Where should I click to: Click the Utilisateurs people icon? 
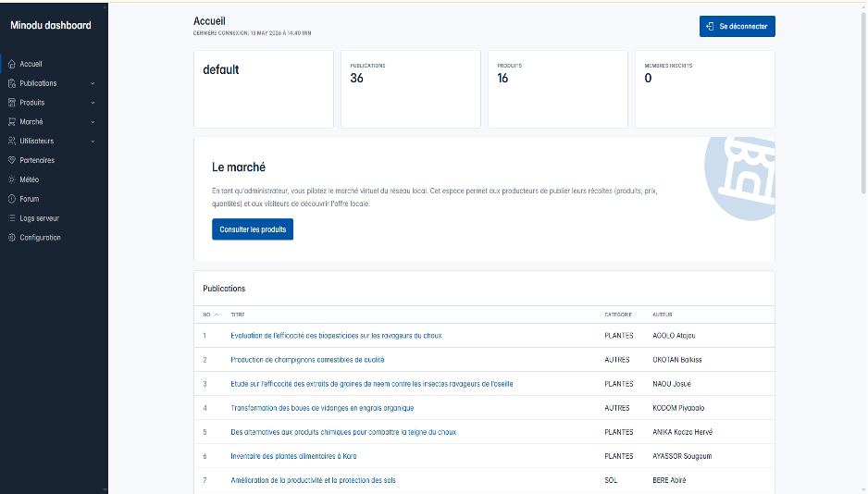(x=12, y=141)
